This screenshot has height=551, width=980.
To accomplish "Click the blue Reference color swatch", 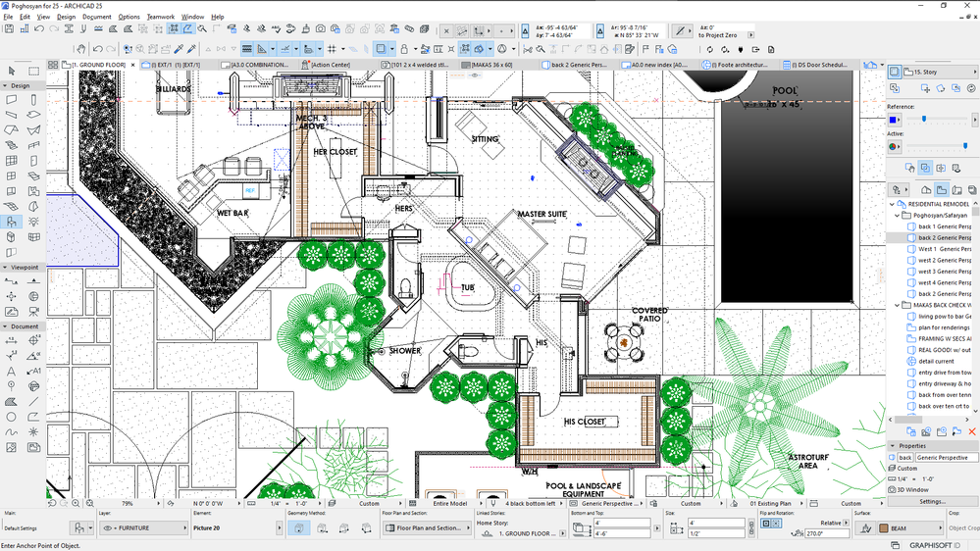I will (893, 119).
